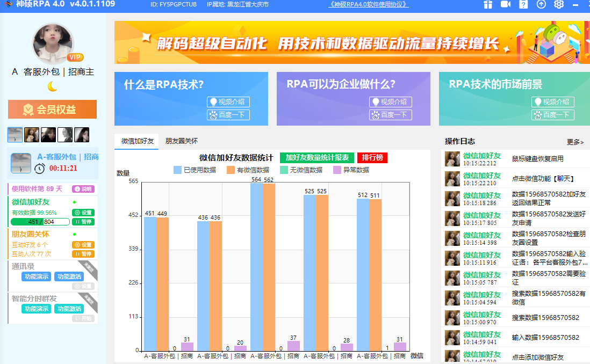This screenshot has height=364, width=590.
Task: Click the log entry 鼠标键盘恢复启用
Action: 538,159
